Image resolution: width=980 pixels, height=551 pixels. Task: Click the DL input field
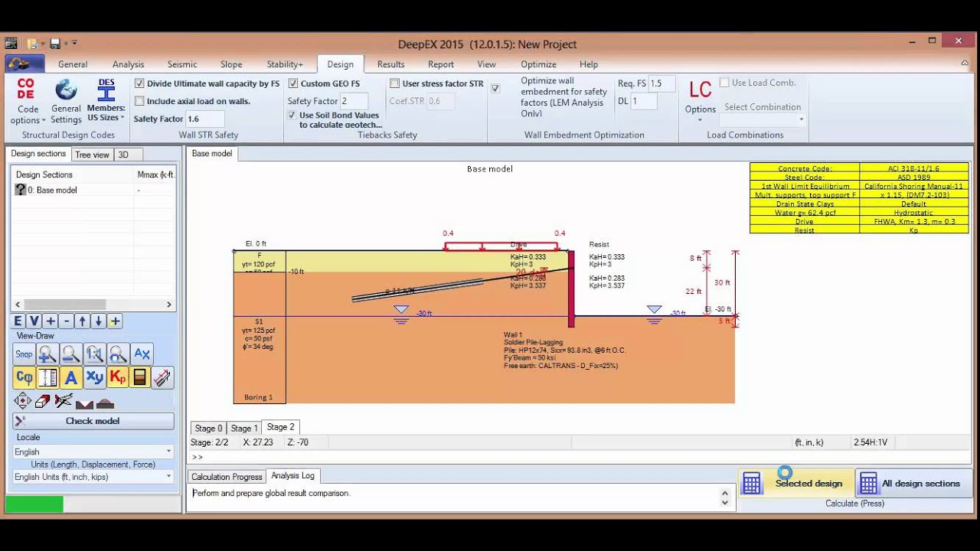(x=643, y=101)
